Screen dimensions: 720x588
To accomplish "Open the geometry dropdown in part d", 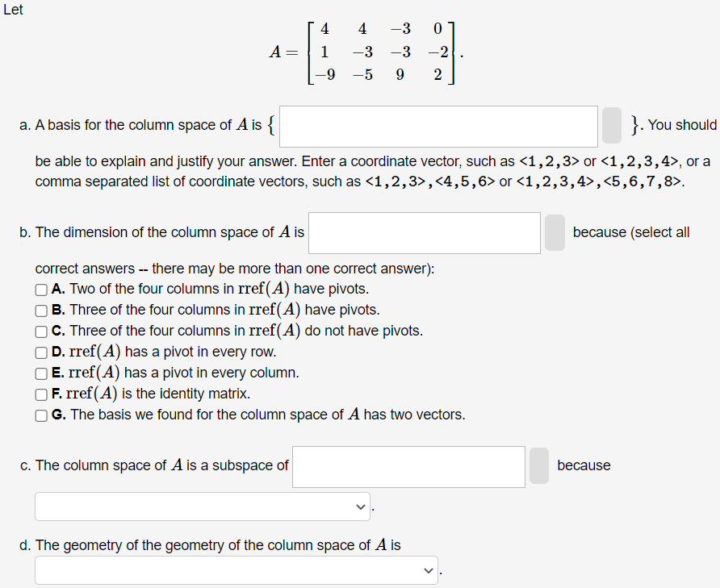I will [235, 569].
